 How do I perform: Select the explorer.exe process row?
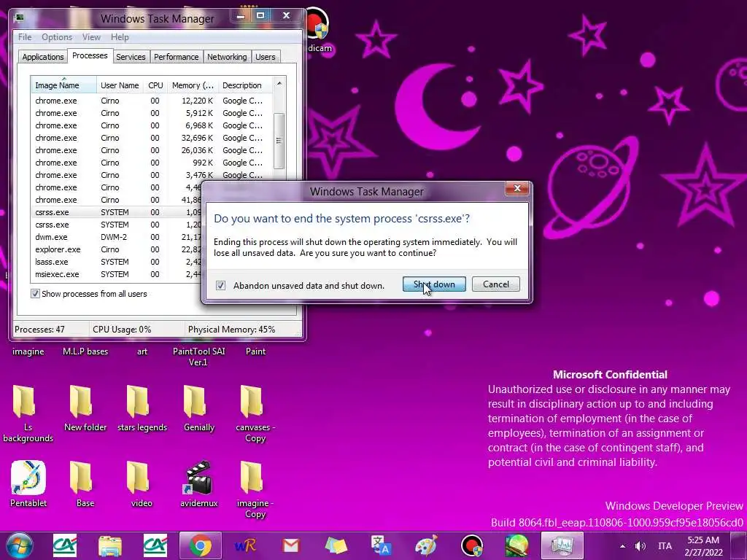pyautogui.click(x=117, y=249)
